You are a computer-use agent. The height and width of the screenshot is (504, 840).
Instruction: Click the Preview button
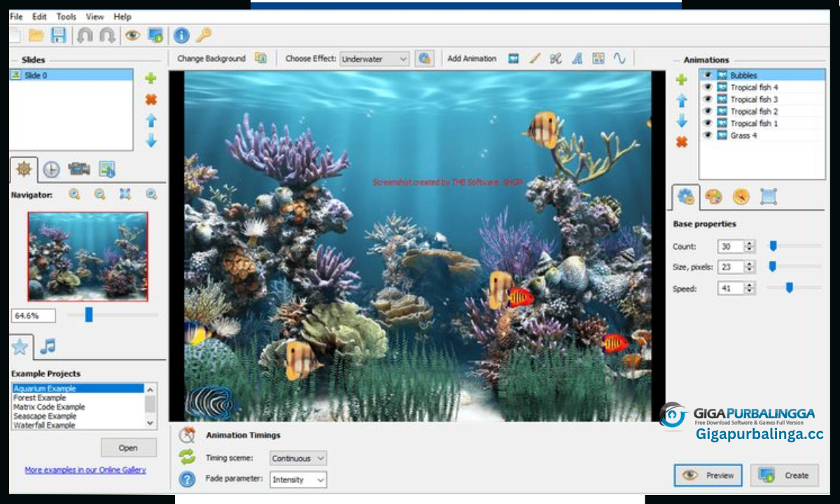(x=708, y=475)
